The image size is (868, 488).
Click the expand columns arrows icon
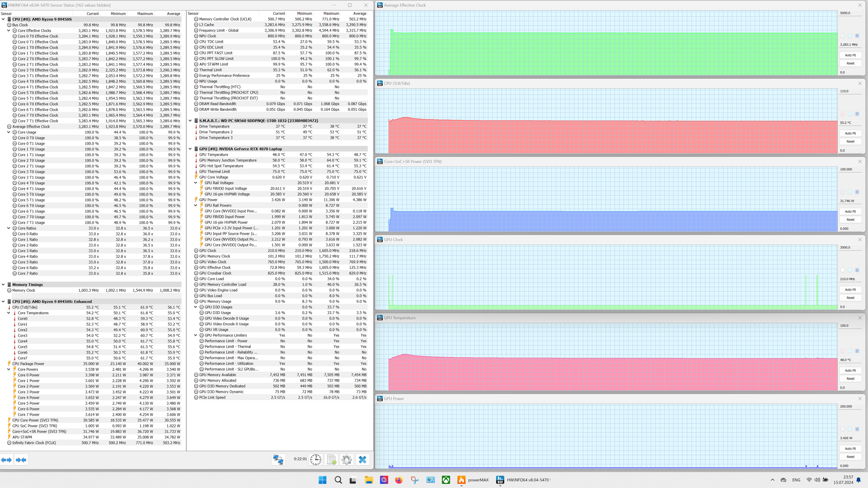6,460
